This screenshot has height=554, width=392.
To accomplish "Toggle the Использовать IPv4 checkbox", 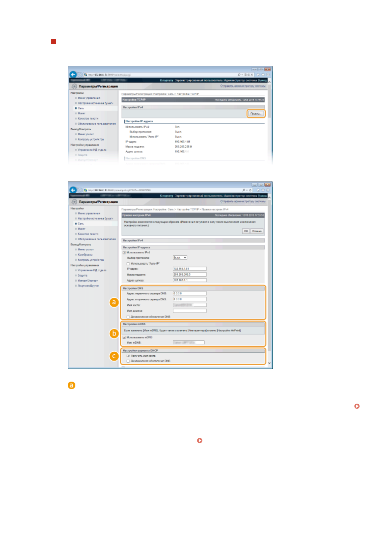I will click(x=124, y=253).
